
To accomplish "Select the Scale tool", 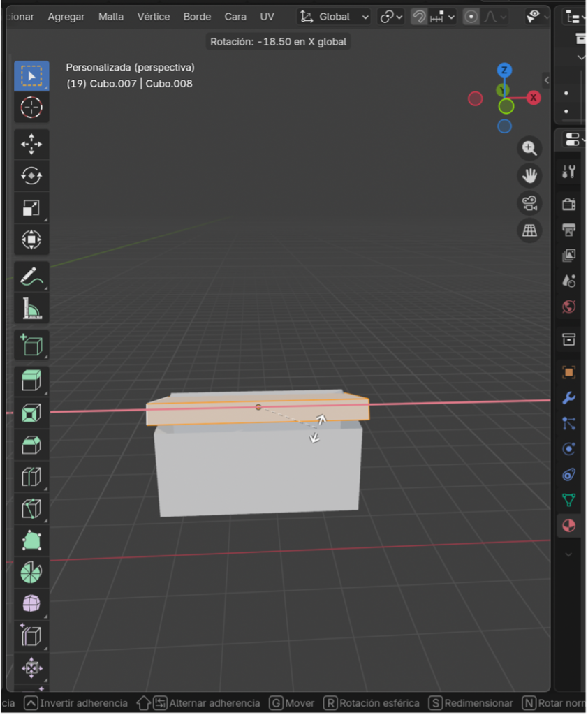I will coord(31,208).
